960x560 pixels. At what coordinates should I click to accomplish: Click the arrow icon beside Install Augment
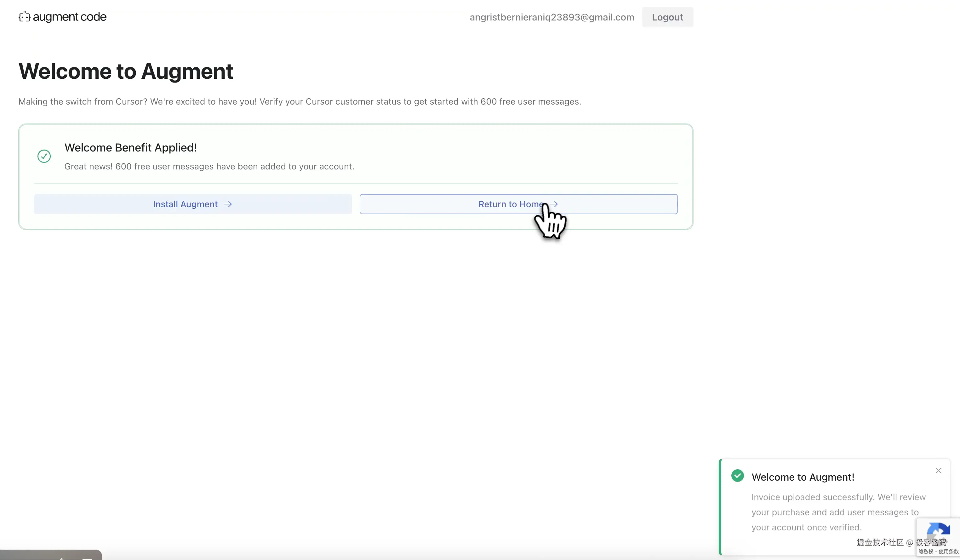coord(228,204)
